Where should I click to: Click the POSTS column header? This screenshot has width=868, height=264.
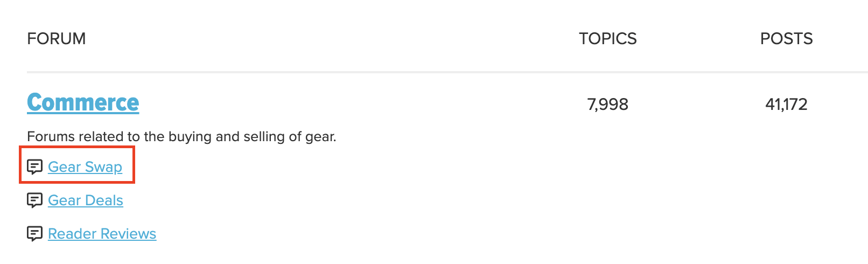786,39
